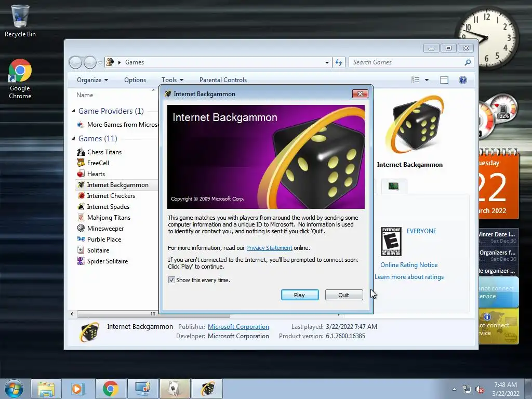The width and height of the screenshot is (532, 399).
Task: Select the Mahjong Titans game icon
Action: coord(81,217)
